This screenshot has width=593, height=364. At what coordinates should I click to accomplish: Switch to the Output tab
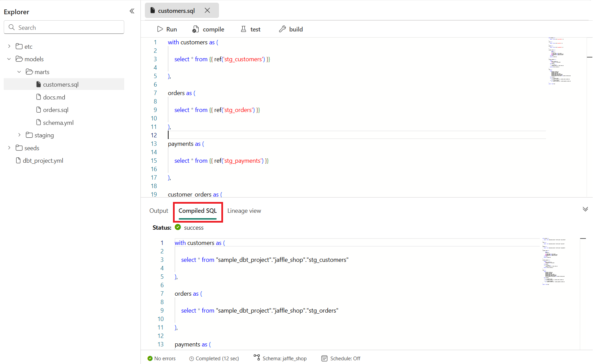158,210
